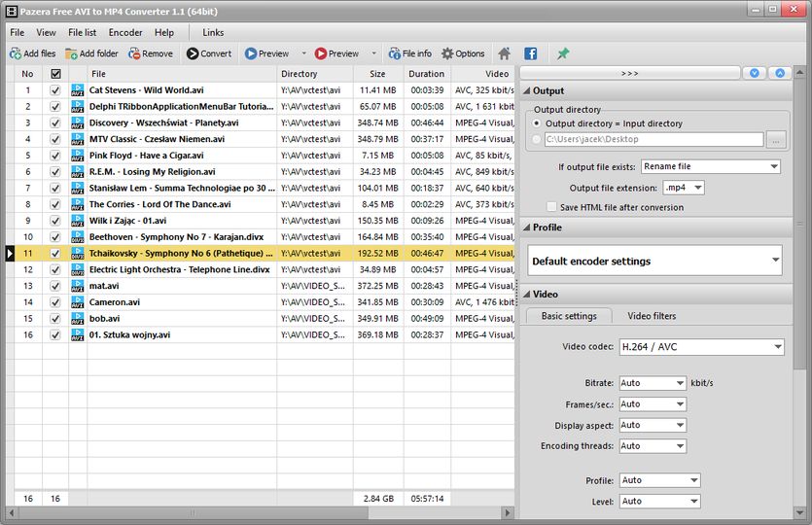Select Output directory = Input directory radio
The image size is (812, 525).
(537, 123)
